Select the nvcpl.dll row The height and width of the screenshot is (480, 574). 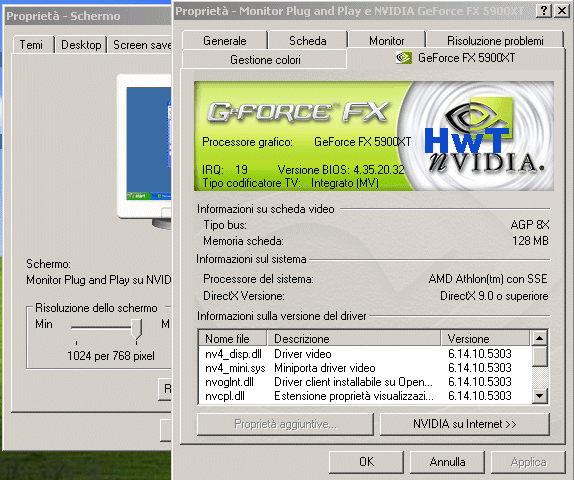(365, 396)
